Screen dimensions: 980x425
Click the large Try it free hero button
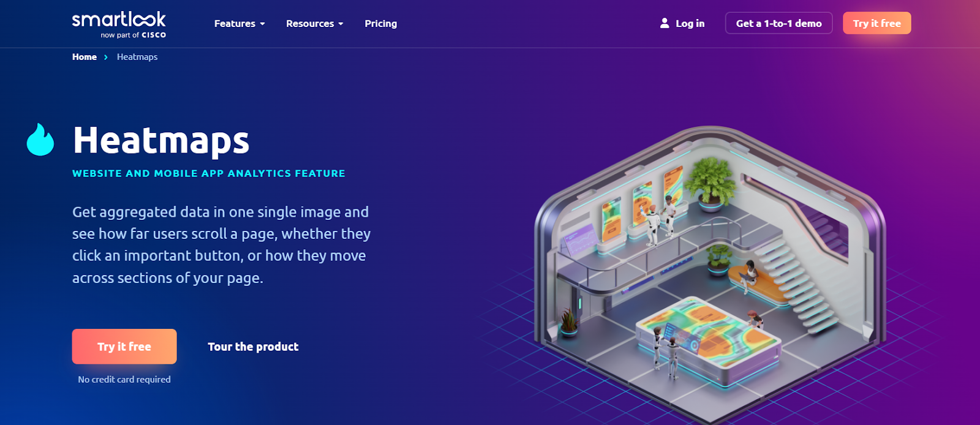pyautogui.click(x=124, y=347)
